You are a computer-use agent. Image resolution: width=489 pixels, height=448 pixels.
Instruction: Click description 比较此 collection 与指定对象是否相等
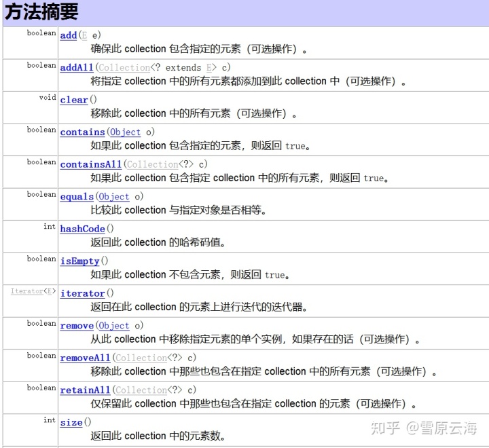179,210
